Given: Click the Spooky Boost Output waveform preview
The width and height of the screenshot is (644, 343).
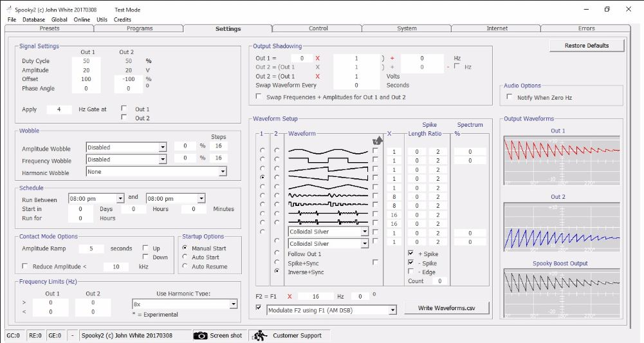Looking at the screenshot, I should (562, 293).
